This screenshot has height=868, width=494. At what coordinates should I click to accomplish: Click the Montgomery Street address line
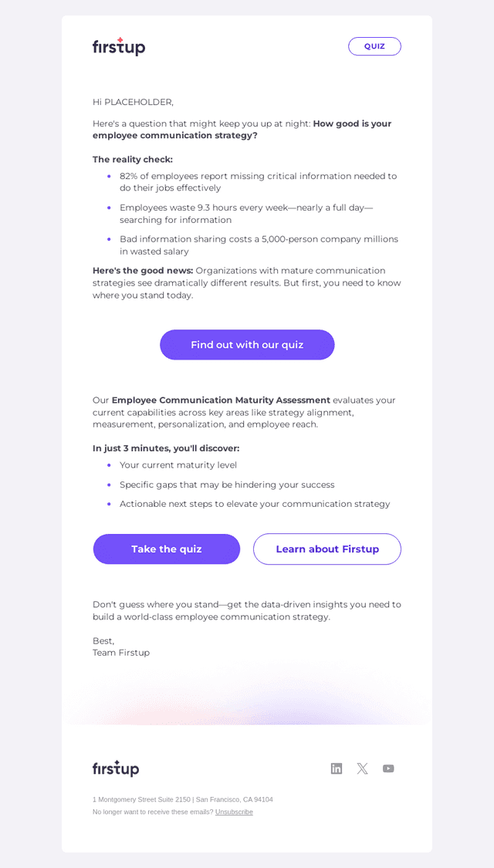pyautogui.click(x=183, y=799)
